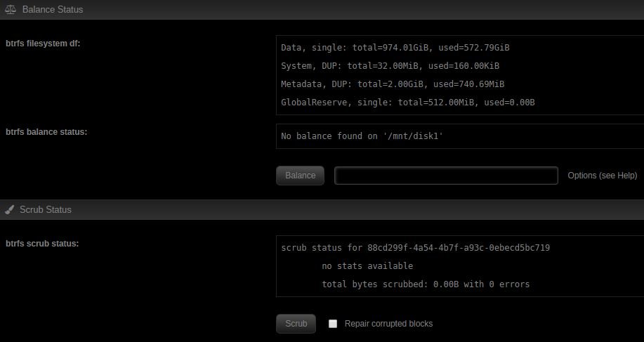Select the 'GlobalReserve, single' usage line
644x342 pixels.
click(x=408, y=103)
